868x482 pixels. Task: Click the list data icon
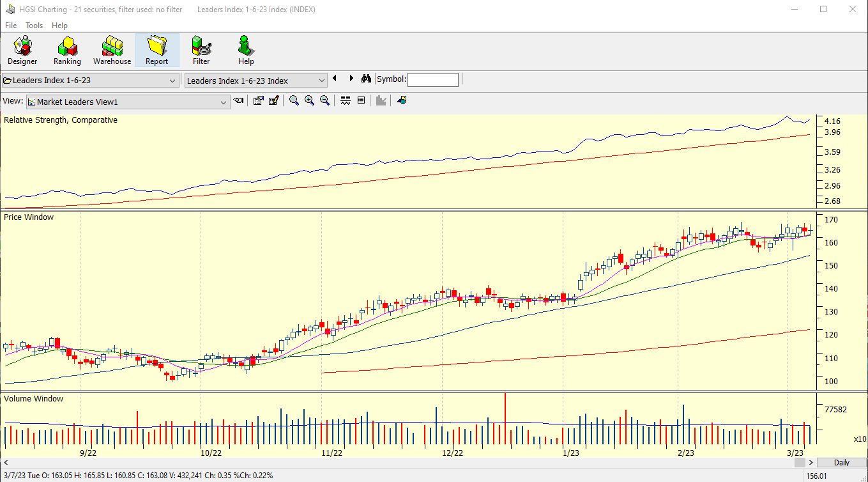tap(361, 100)
